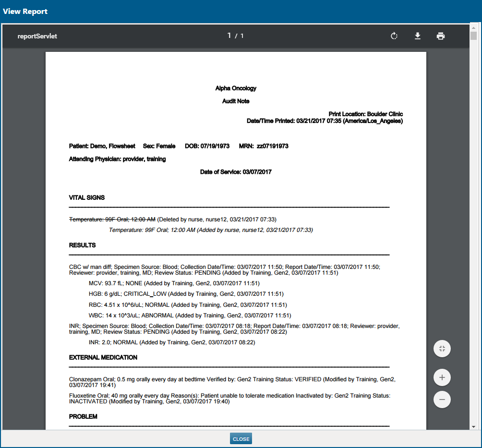Click the EXTERNAL MEDICATION heading
Image resolution: width=482 pixels, height=448 pixels.
click(x=103, y=357)
